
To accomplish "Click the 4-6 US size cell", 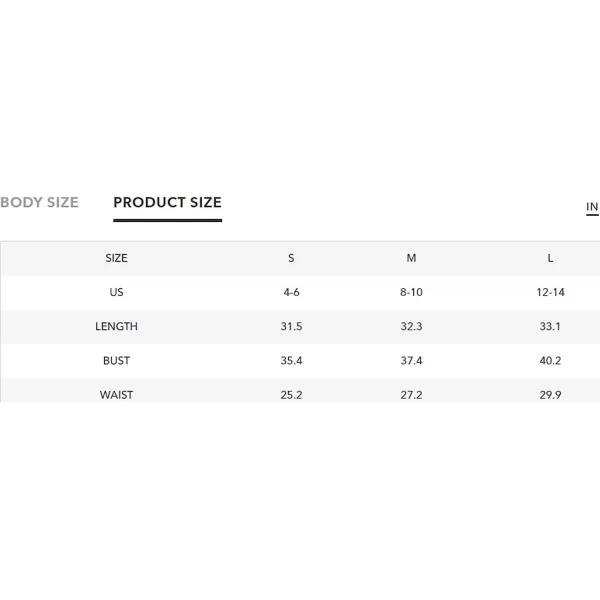I will [x=291, y=292].
